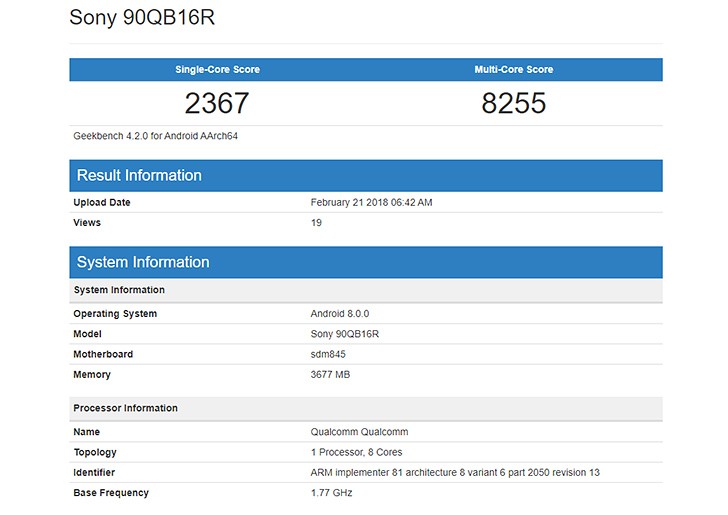This screenshot has width=728, height=515.
Task: Click the multi-core score value 8255
Action: pos(513,103)
